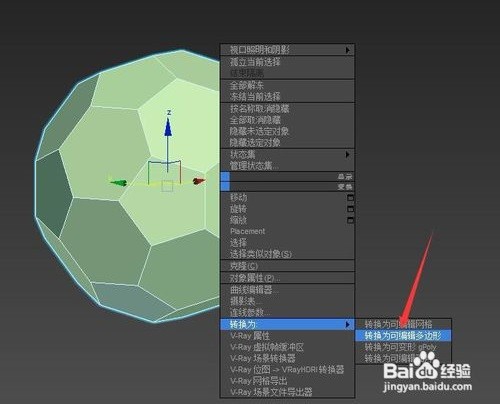Open V-Ray 属性 entry
Screen dimensions: 500x404
[x=287, y=336]
